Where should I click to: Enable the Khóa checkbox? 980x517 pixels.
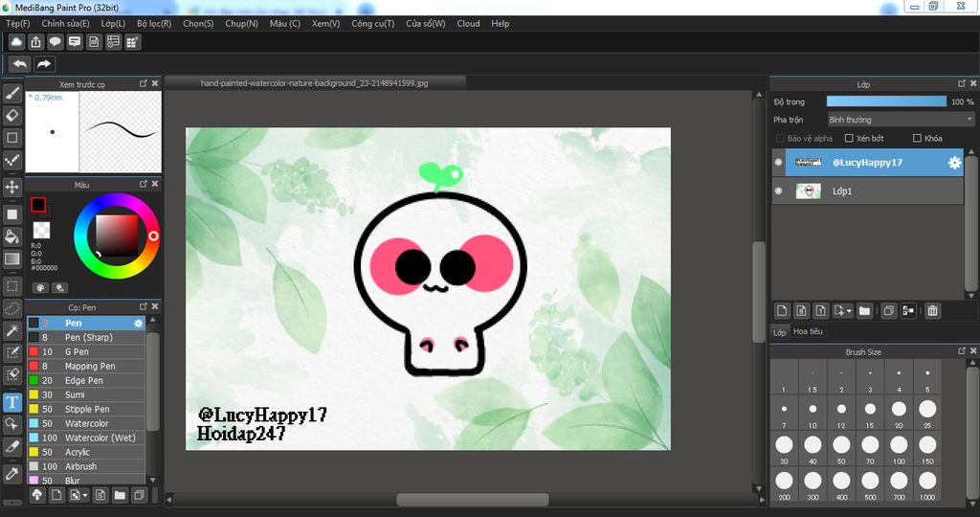918,138
